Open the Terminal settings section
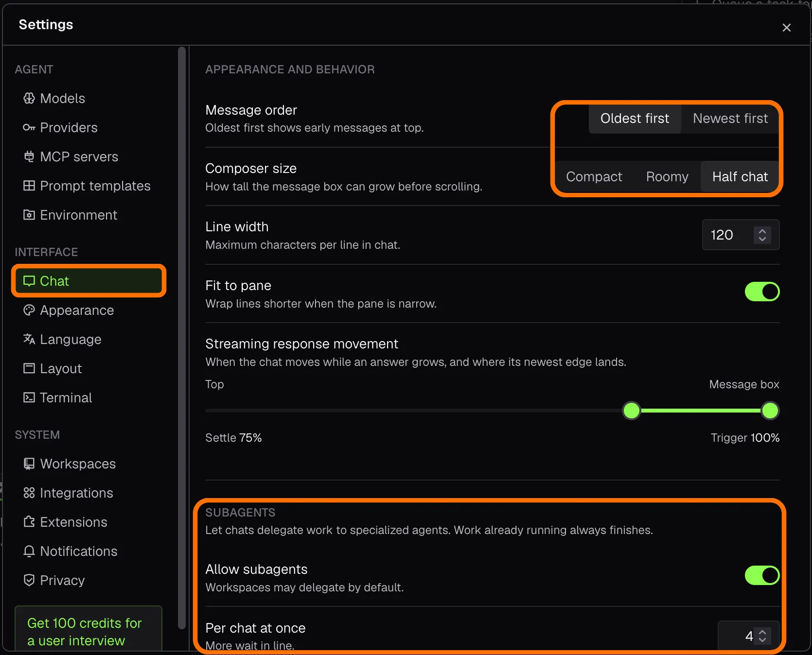 pos(88,398)
